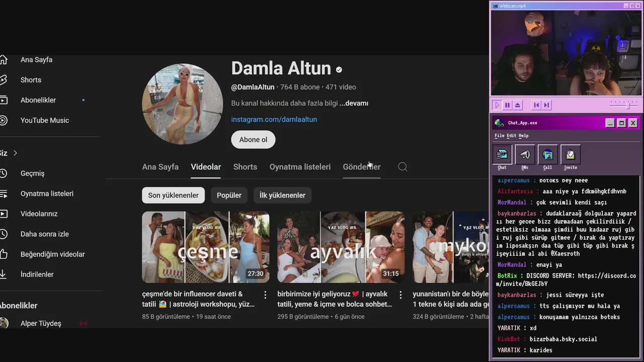Viewport: 644px width, 362px height.
Task: Click the Abonelikler section heading
Action: 19,306
